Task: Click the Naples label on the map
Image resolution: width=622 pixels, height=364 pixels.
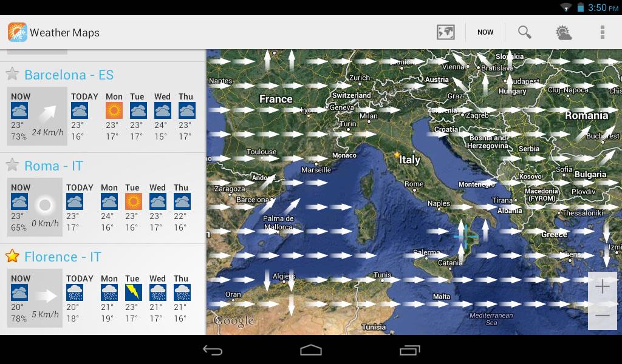Action: pos(439,204)
